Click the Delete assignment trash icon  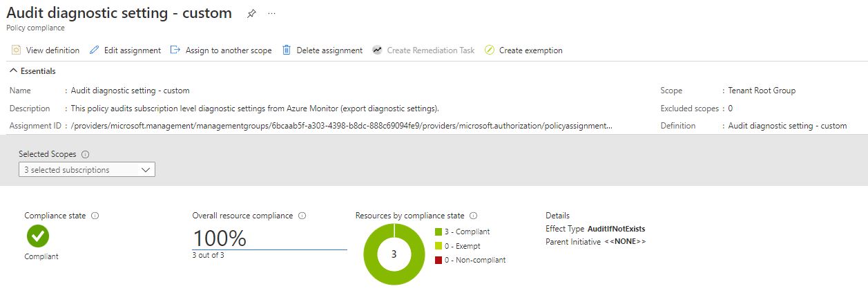287,50
